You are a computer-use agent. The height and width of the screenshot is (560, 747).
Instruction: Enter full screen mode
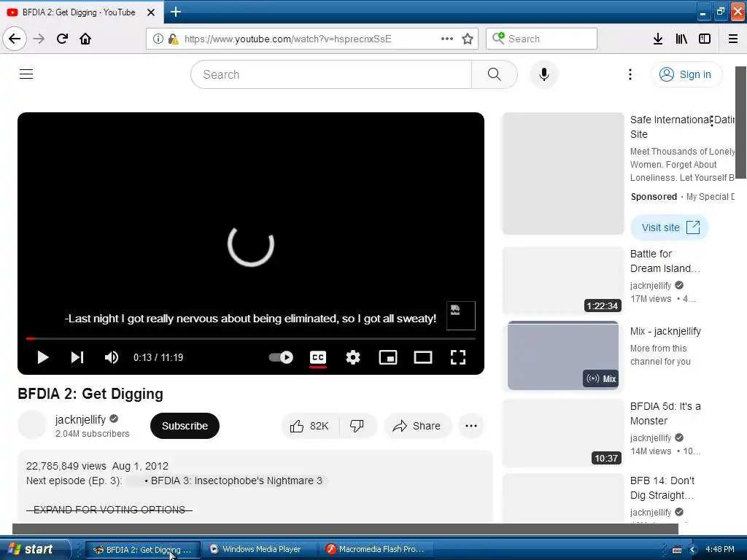(x=458, y=357)
